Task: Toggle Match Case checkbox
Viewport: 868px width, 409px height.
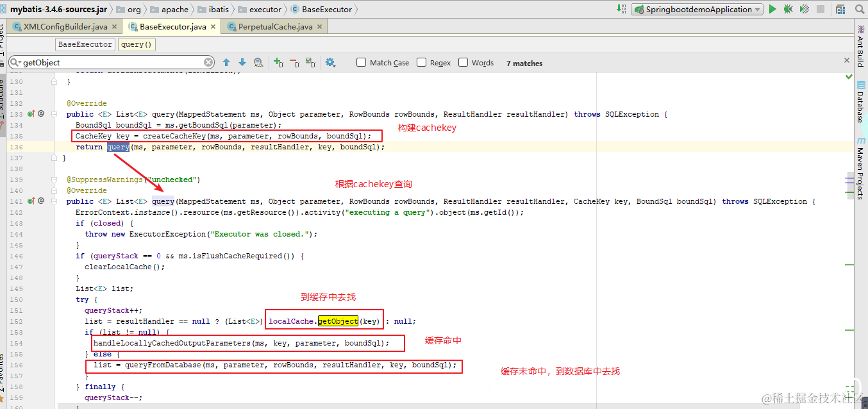Action: (362, 62)
